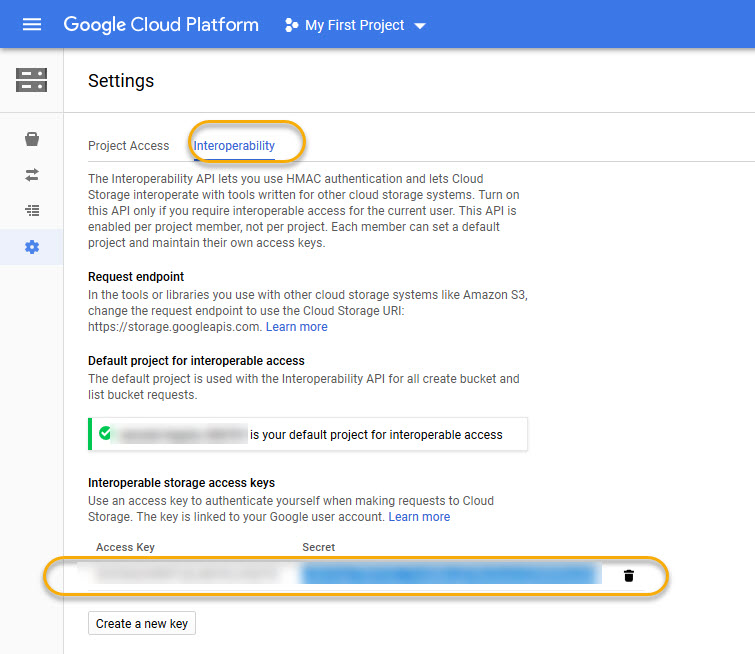Click the Cloud Storage product icon
The image size is (755, 654).
pos(31,80)
